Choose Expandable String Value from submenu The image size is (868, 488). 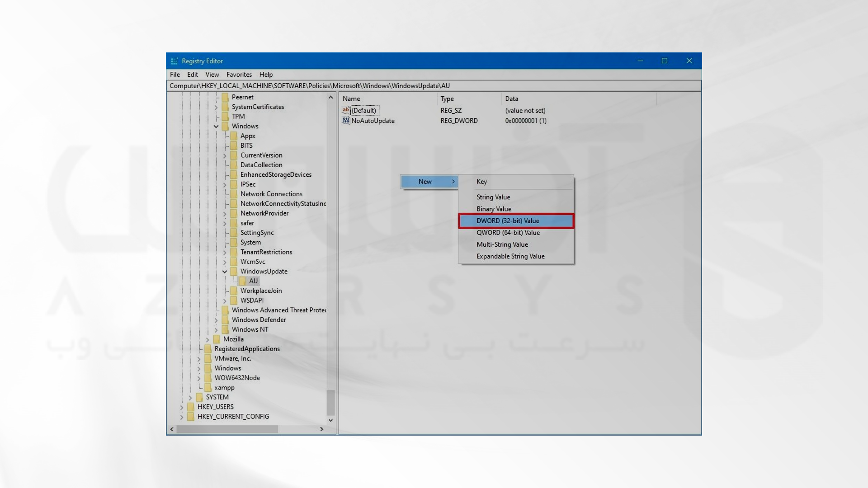516,256
